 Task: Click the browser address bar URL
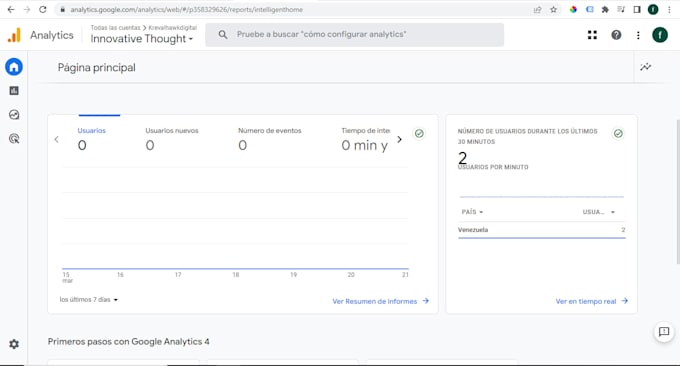[x=186, y=10]
